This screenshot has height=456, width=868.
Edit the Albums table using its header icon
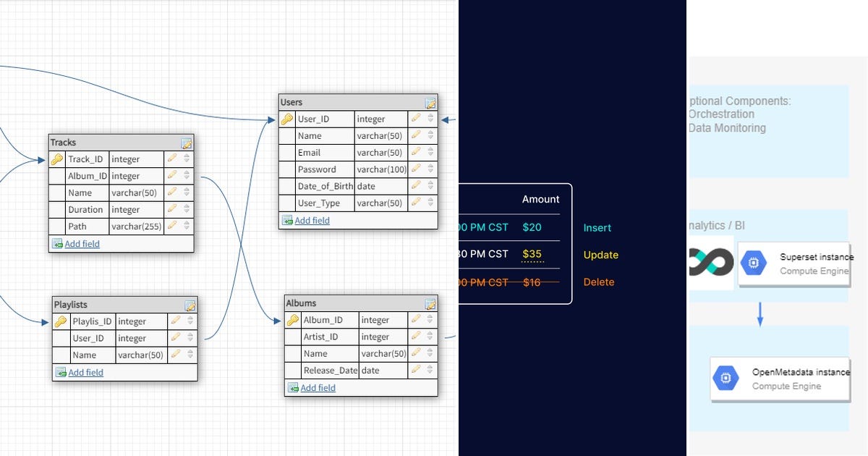click(x=429, y=303)
